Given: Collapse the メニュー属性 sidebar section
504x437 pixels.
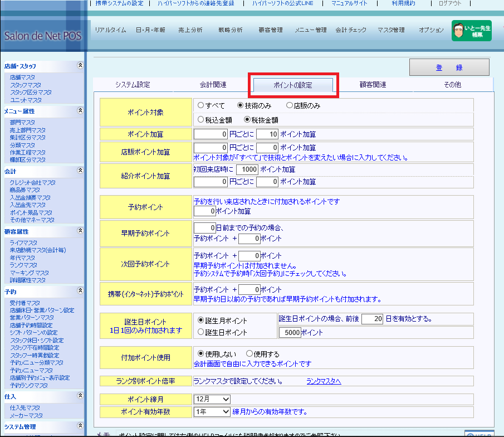Looking at the screenshot, I should point(80,111).
